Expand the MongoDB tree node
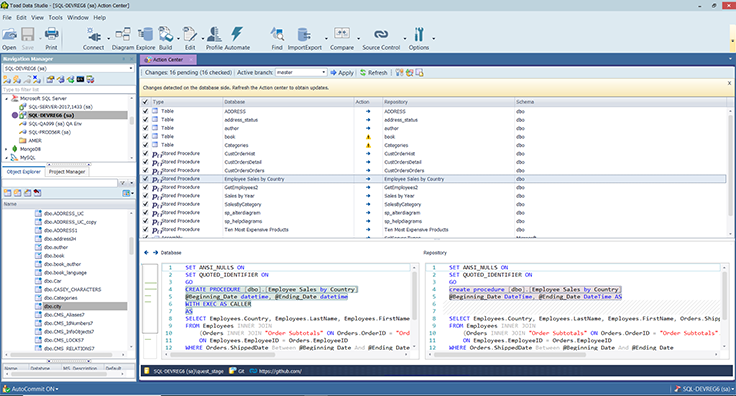The height and width of the screenshot is (396, 736). point(7,149)
